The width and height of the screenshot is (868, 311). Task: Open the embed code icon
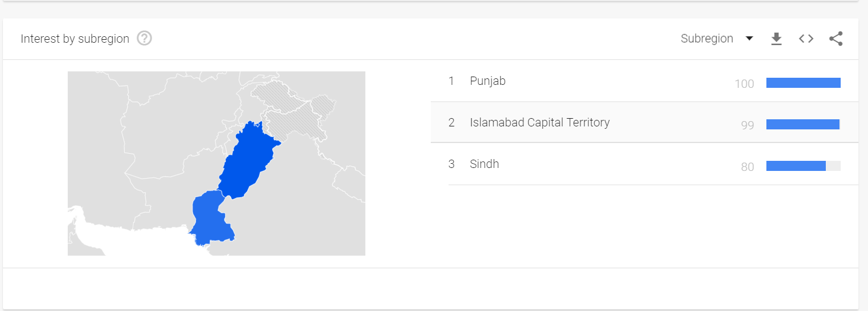click(x=806, y=39)
